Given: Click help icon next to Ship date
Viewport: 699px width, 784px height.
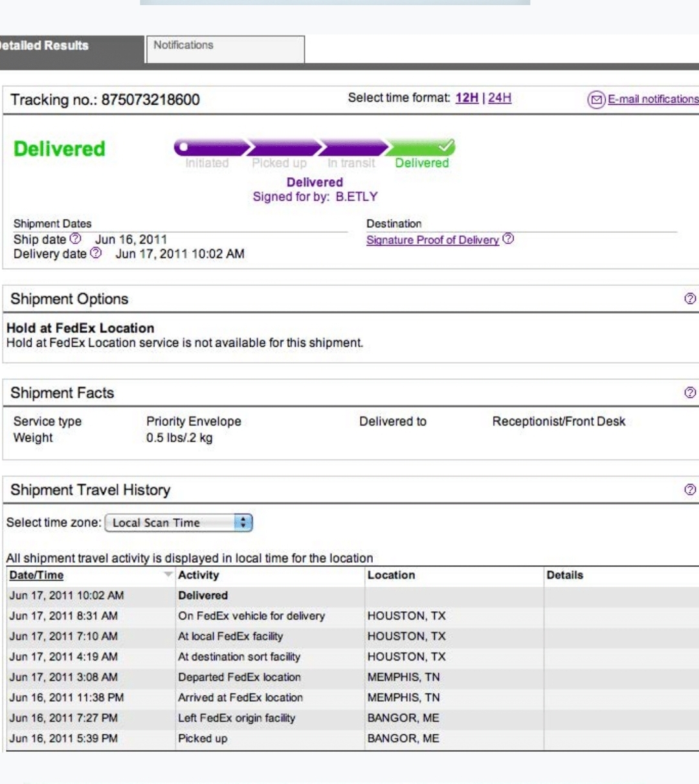Looking at the screenshot, I should (x=76, y=239).
